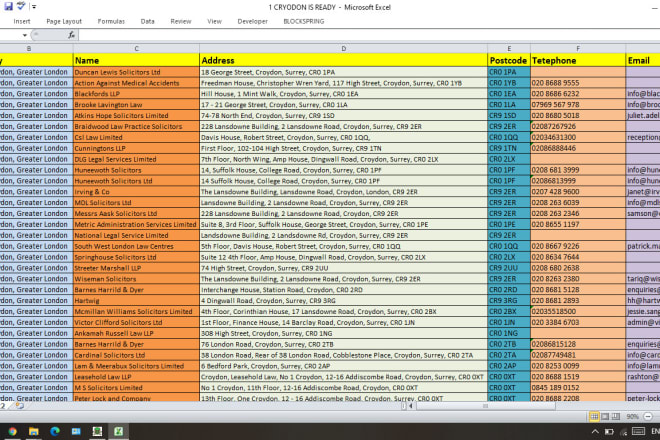This screenshot has height=440, width=660.
Task: Click the Name column header cell
Action: click(136, 60)
